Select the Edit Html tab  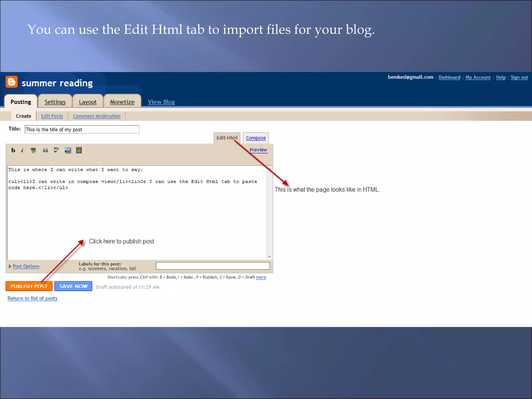(227, 138)
